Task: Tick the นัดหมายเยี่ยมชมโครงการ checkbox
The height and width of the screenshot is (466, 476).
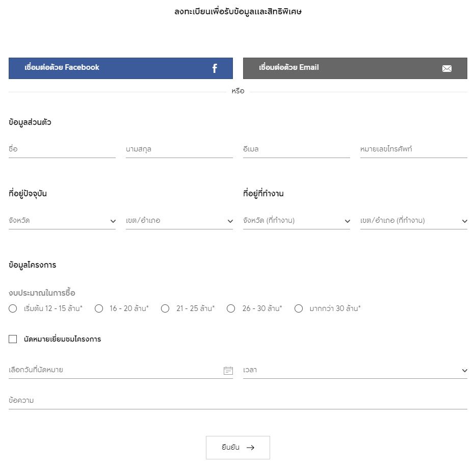Action: [13, 339]
